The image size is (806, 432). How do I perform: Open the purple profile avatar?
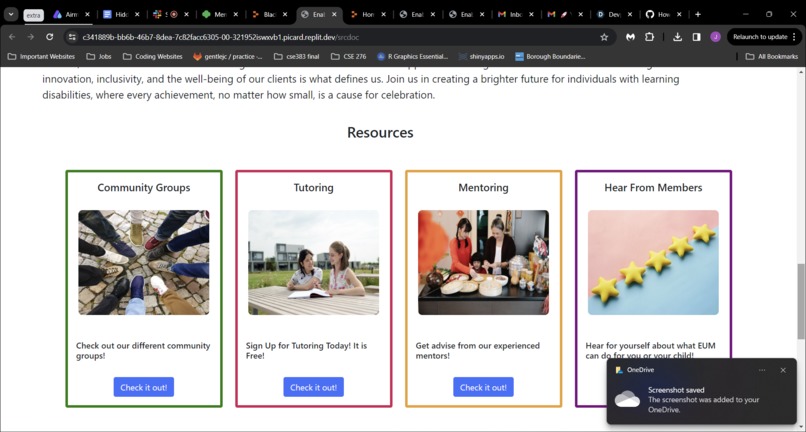click(x=715, y=37)
